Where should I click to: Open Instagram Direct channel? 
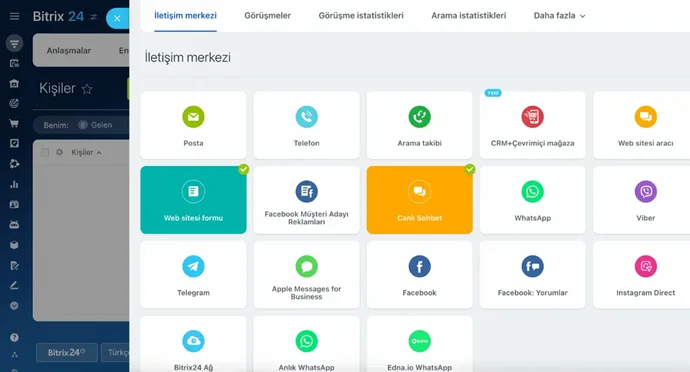coord(645,275)
